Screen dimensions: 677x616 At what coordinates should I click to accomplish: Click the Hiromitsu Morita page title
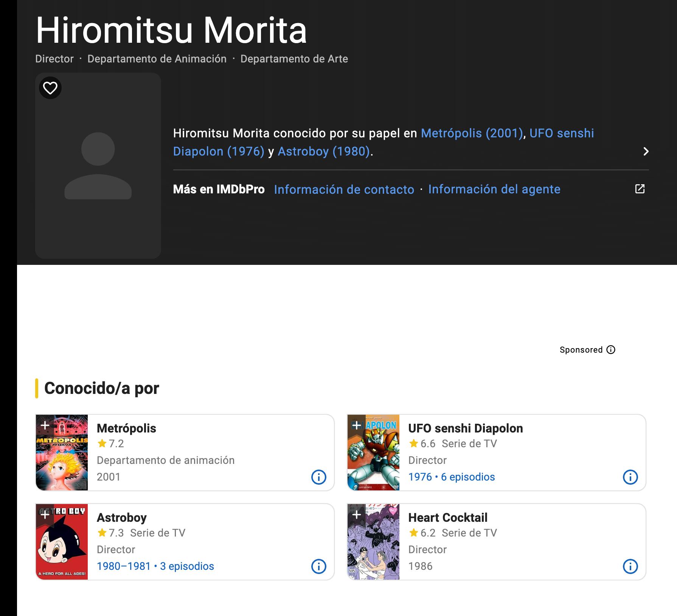point(171,30)
